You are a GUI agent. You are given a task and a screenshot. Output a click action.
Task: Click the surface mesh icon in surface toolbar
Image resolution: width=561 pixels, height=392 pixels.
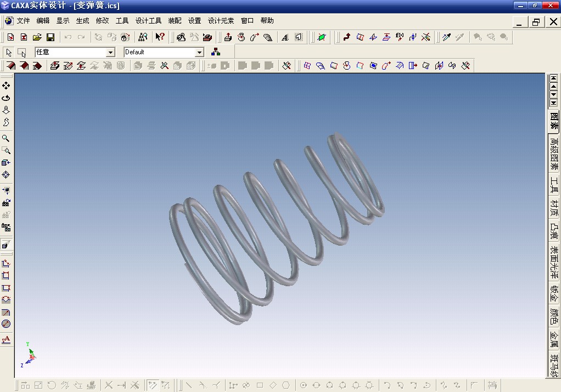point(307,66)
